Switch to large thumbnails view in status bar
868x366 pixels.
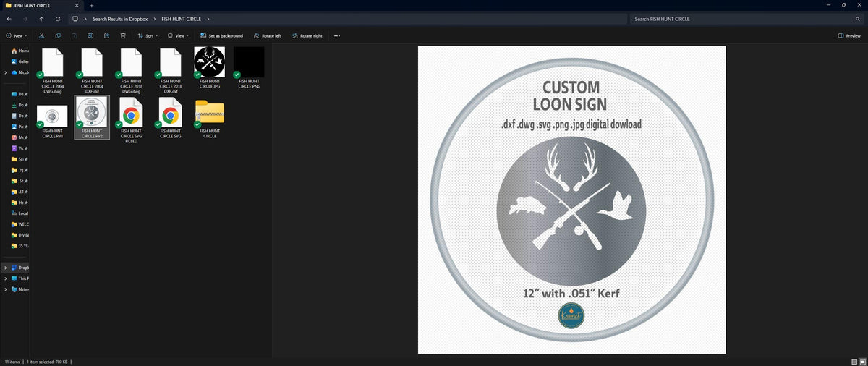(x=861, y=361)
